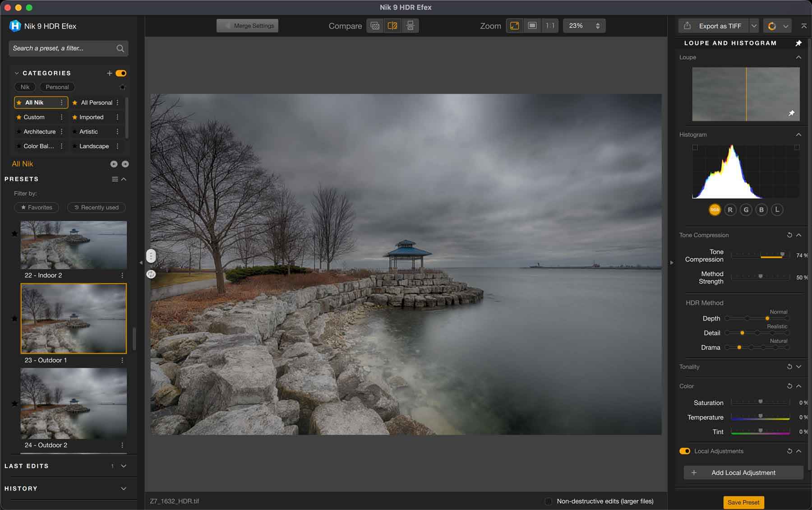Expand the Tonality section

point(798,367)
